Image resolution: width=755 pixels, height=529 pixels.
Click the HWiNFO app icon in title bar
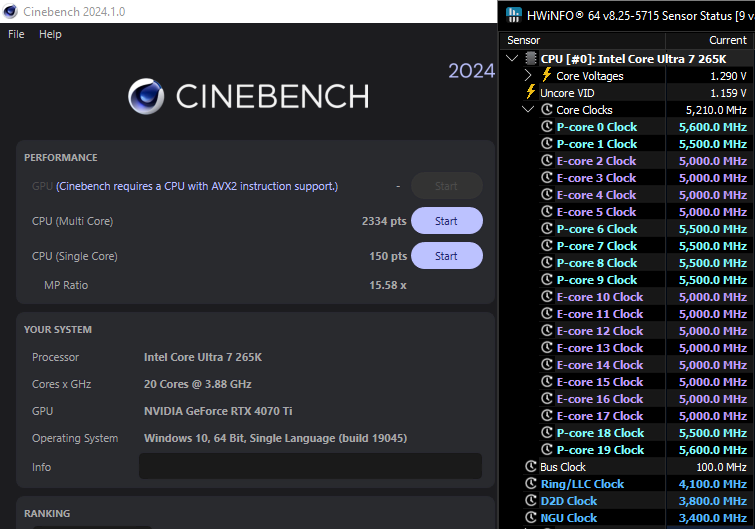(x=514, y=15)
